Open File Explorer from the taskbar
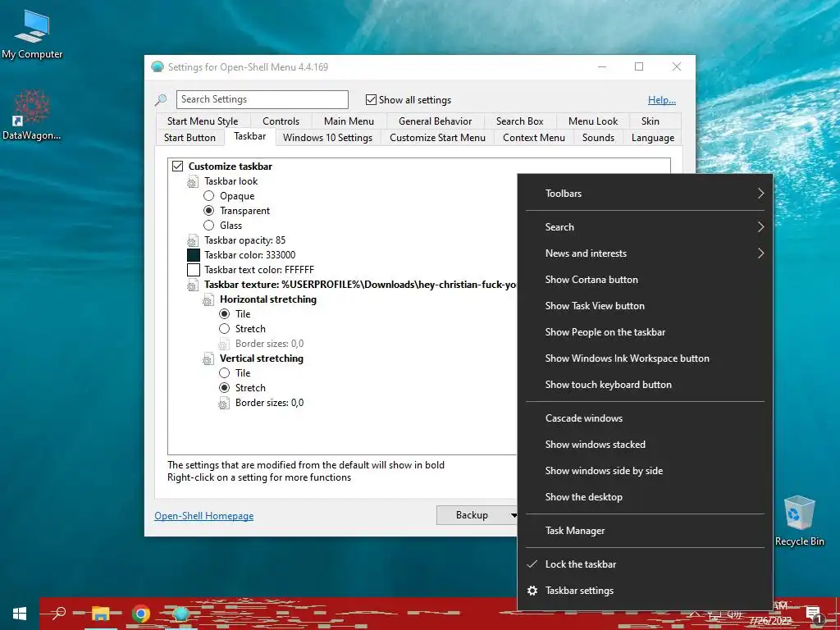Image resolution: width=840 pixels, height=630 pixels. (100, 614)
